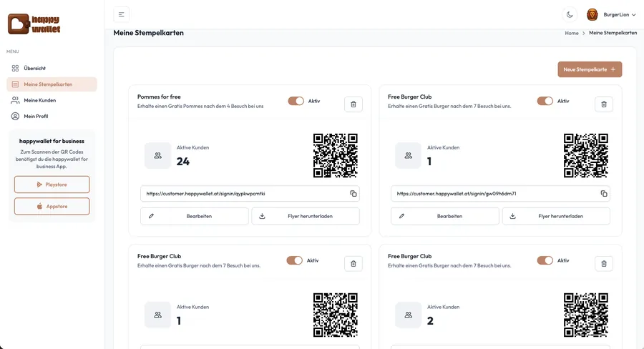Click the QR code of Pommes for free
The height and width of the screenshot is (349, 644).
coord(335,155)
